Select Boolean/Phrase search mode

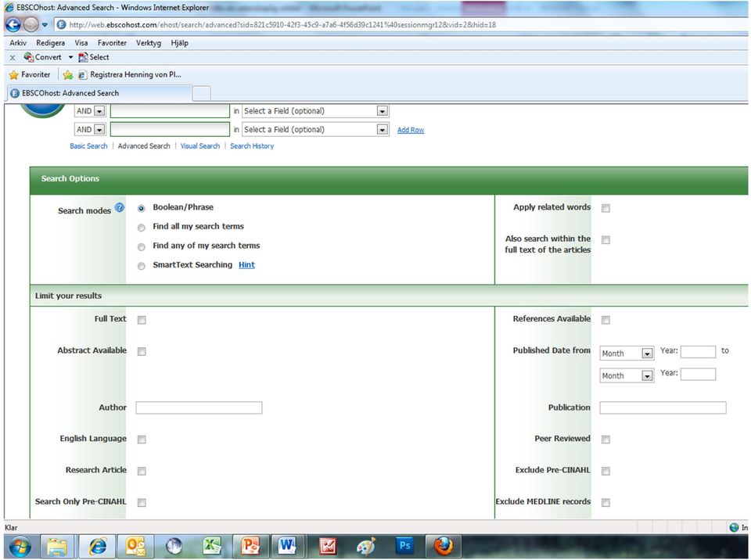[x=142, y=208]
